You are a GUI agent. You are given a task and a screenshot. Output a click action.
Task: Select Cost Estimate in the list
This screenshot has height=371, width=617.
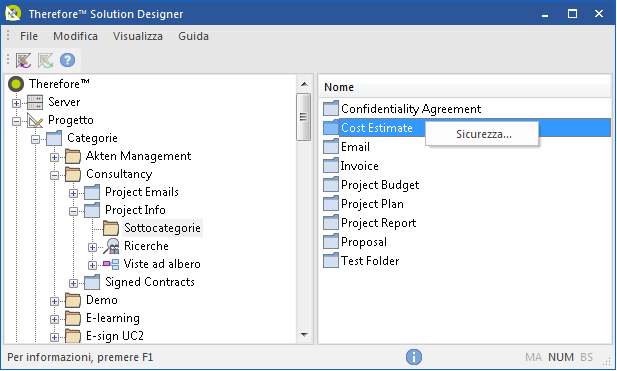(x=377, y=128)
